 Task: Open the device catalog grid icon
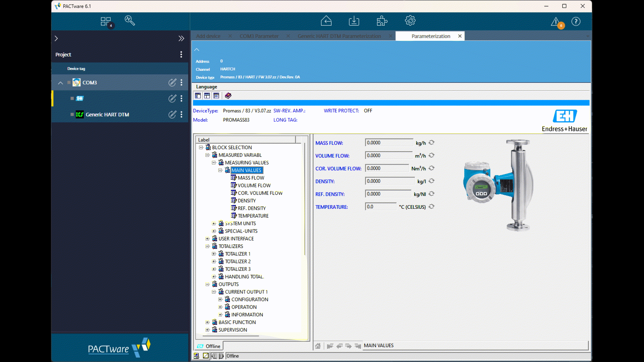pos(106,21)
